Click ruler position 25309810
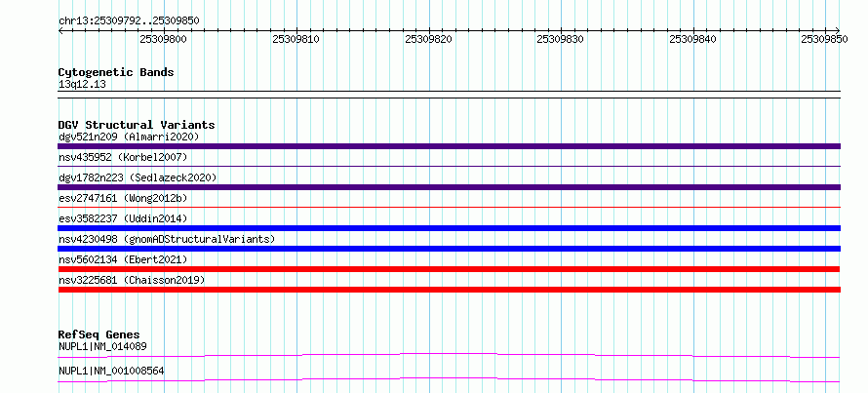 coord(296,39)
